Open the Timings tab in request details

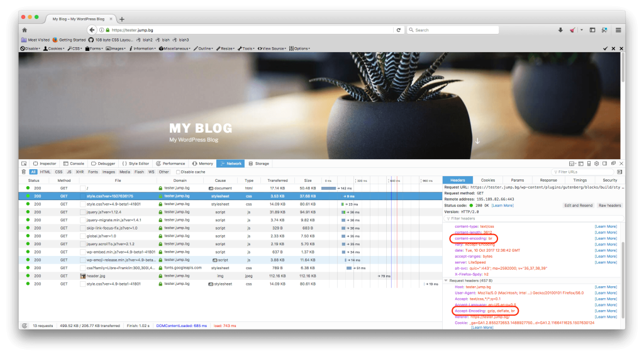[579, 180]
